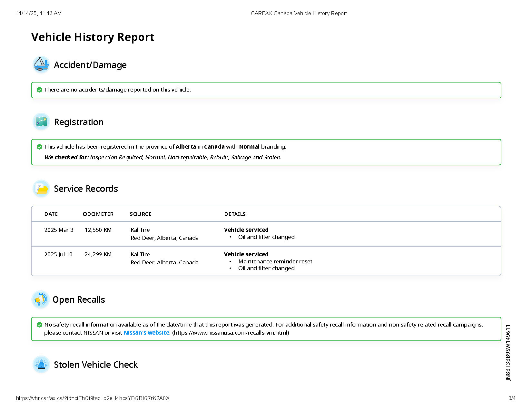Image resolution: width=532 pixels, height=411 pixels.
Task: Click the vertical VIN number on right margin
Action: point(508,353)
